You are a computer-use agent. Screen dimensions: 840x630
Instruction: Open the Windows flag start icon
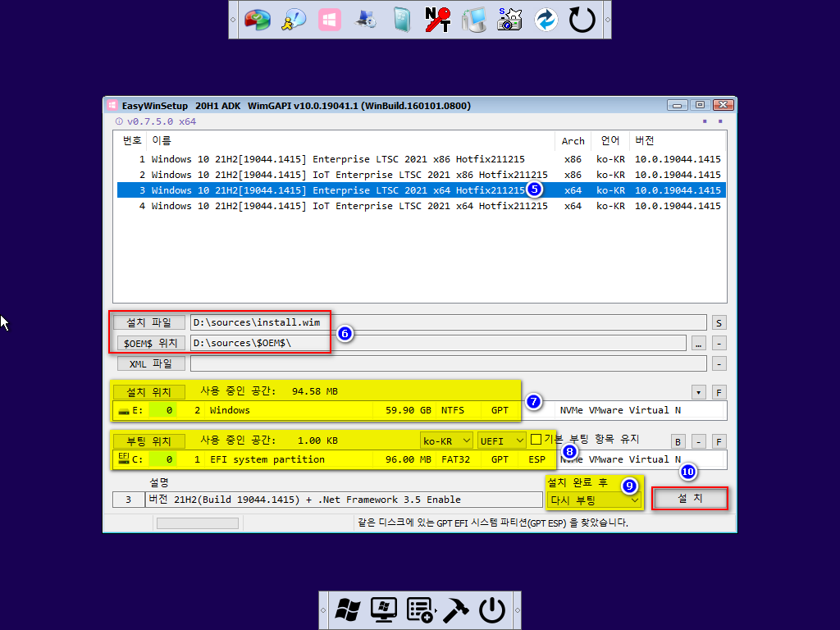click(x=348, y=609)
